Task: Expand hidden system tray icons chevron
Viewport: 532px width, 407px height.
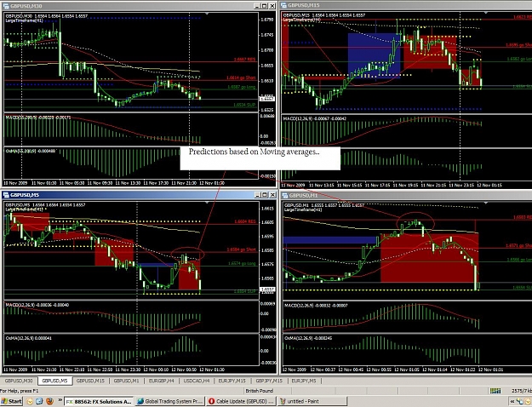Action: 512,402
